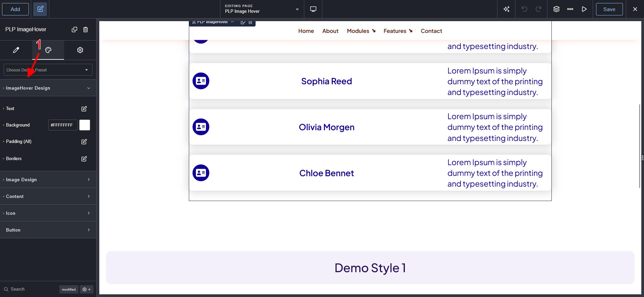
Task: Select parent via canvas widget label up-arrow
Action: [x=232, y=22]
